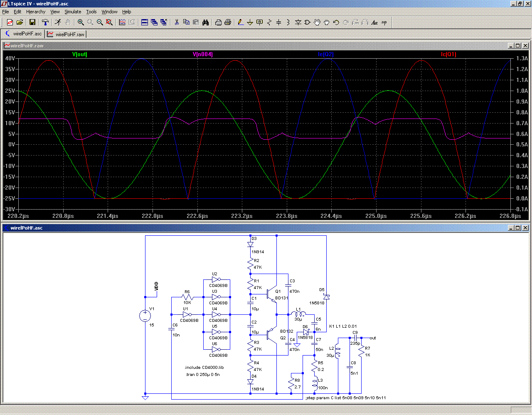
Task: Click the Cut scissors icon
Action: (177, 22)
